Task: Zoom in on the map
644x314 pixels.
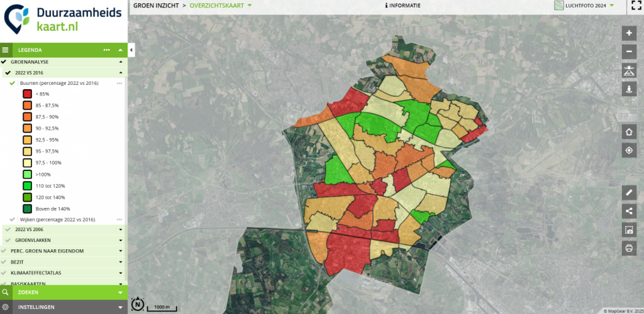Action: coord(628,33)
